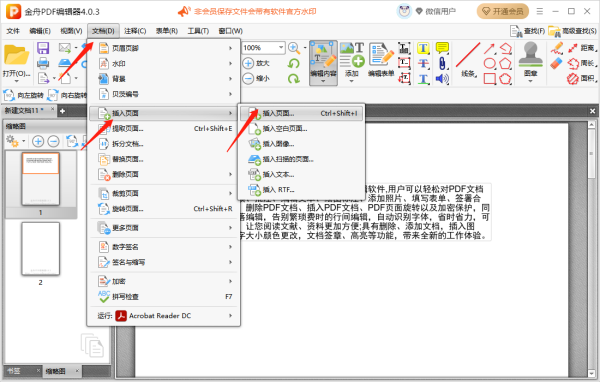The width and height of the screenshot is (600, 382).
Task: Open the 数字签名 submenu
Action: [165, 247]
